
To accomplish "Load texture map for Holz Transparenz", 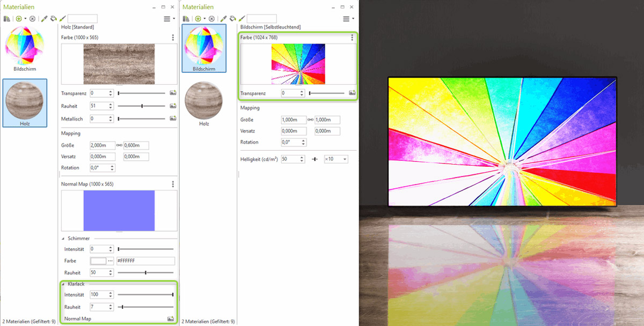I will (173, 93).
